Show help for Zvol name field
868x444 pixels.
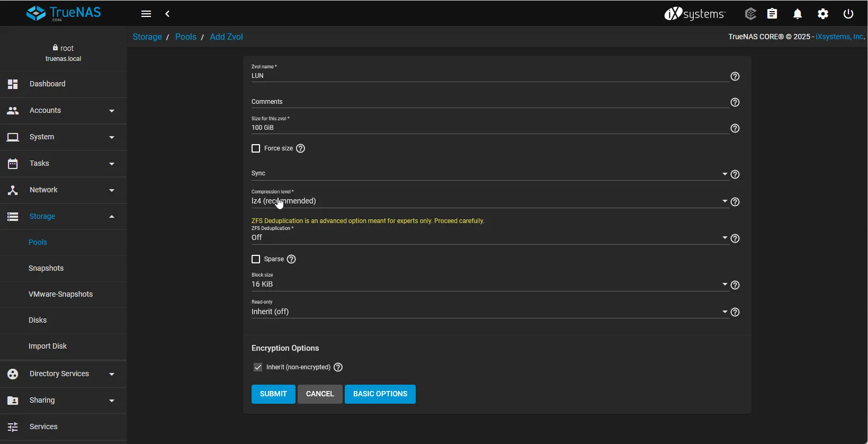point(735,76)
